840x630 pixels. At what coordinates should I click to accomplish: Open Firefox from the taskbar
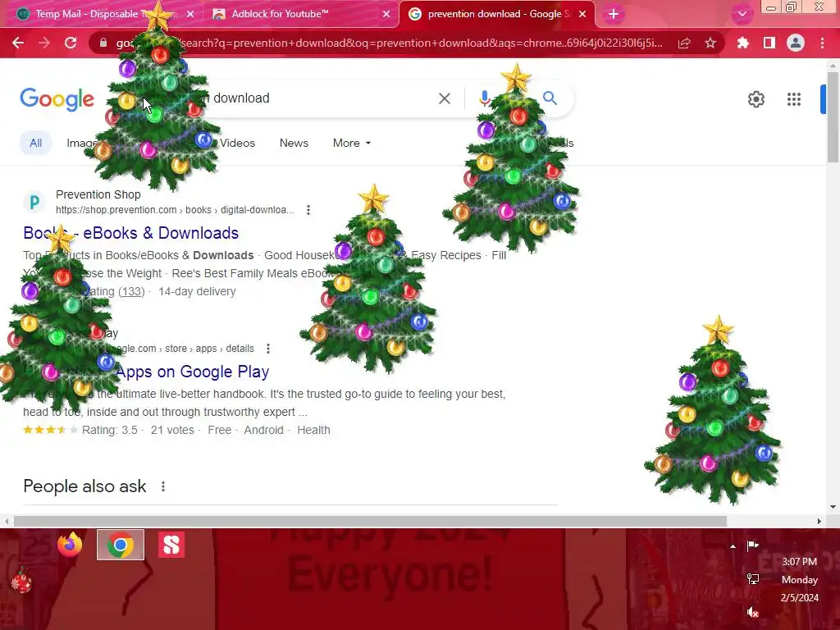click(x=70, y=545)
